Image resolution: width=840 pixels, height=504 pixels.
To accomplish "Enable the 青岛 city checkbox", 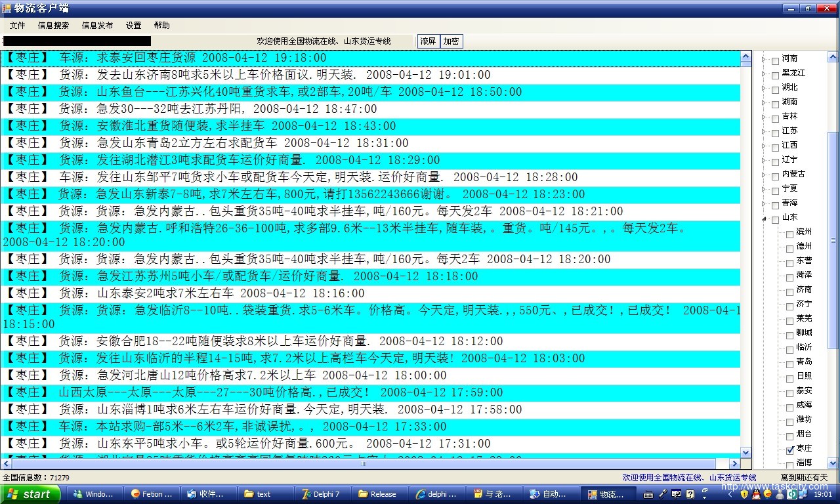I will (x=790, y=364).
